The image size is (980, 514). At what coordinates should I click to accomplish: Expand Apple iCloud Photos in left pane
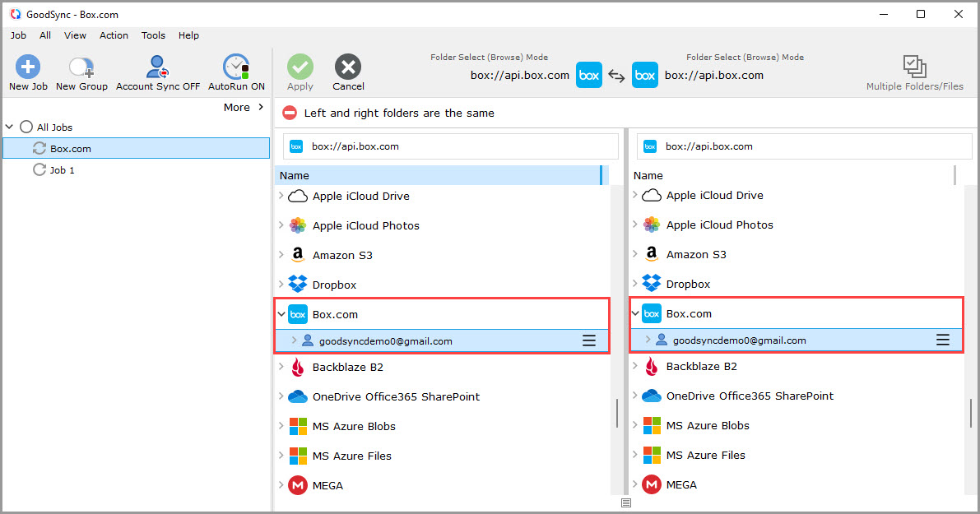[281, 225]
